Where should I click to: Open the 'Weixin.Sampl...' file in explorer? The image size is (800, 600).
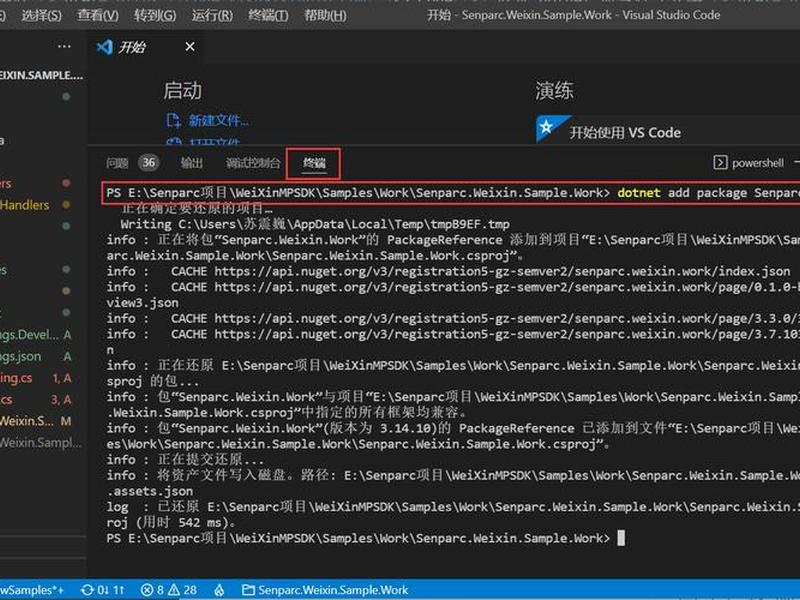tap(41, 442)
